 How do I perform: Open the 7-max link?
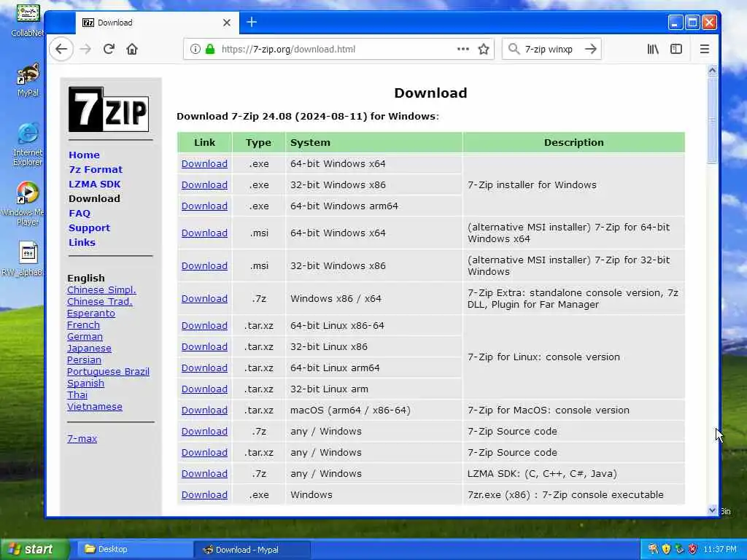(x=82, y=438)
